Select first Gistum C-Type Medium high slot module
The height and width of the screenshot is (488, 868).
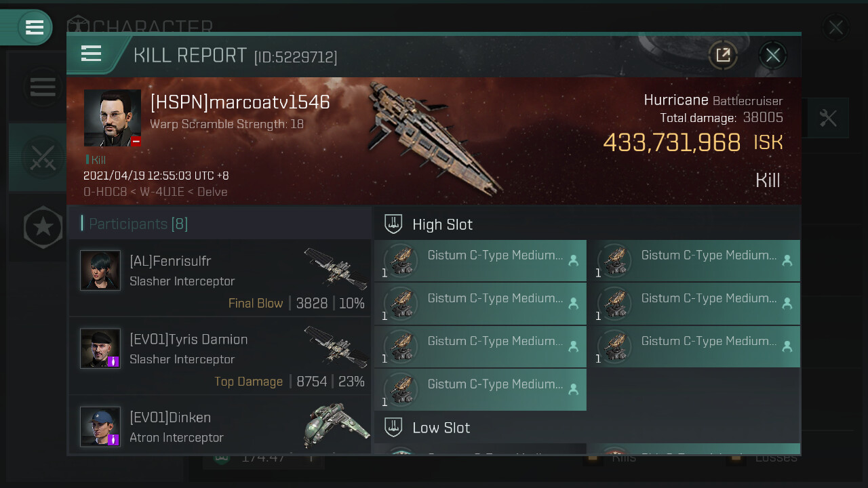coord(480,261)
